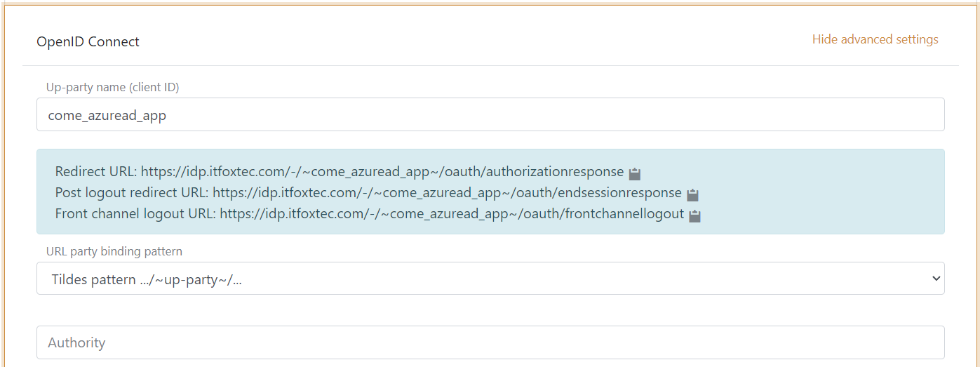Viewport: 980px width, 367px height.
Task: Click the "Post logout redirect URL:" label text
Action: [x=132, y=193]
